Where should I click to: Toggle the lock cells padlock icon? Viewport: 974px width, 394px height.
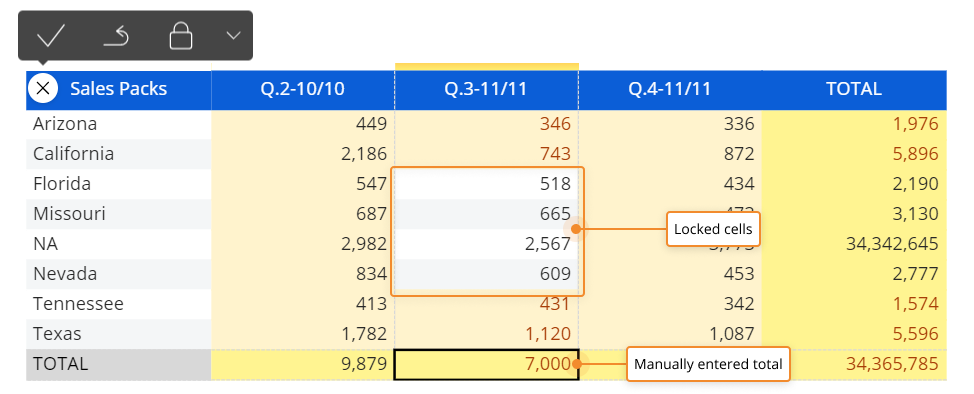point(181,35)
